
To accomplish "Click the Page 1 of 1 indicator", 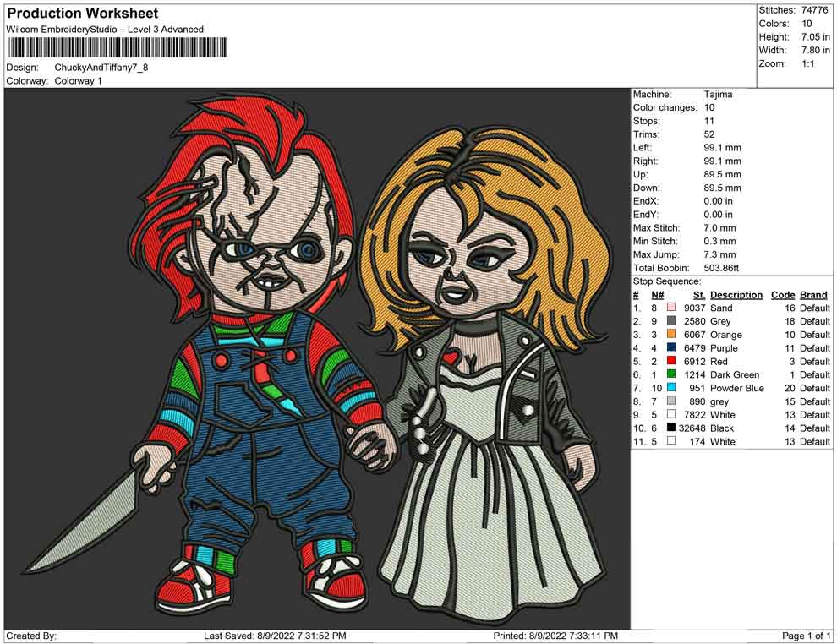I will (x=807, y=636).
